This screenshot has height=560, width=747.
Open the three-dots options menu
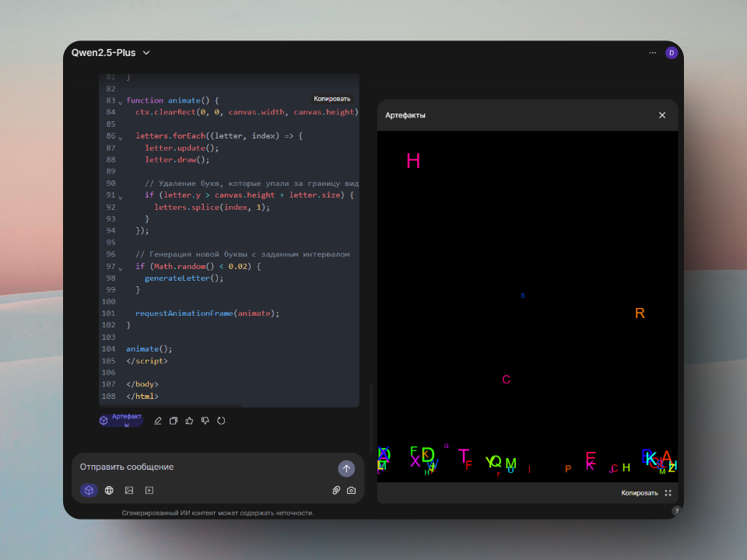(x=652, y=53)
